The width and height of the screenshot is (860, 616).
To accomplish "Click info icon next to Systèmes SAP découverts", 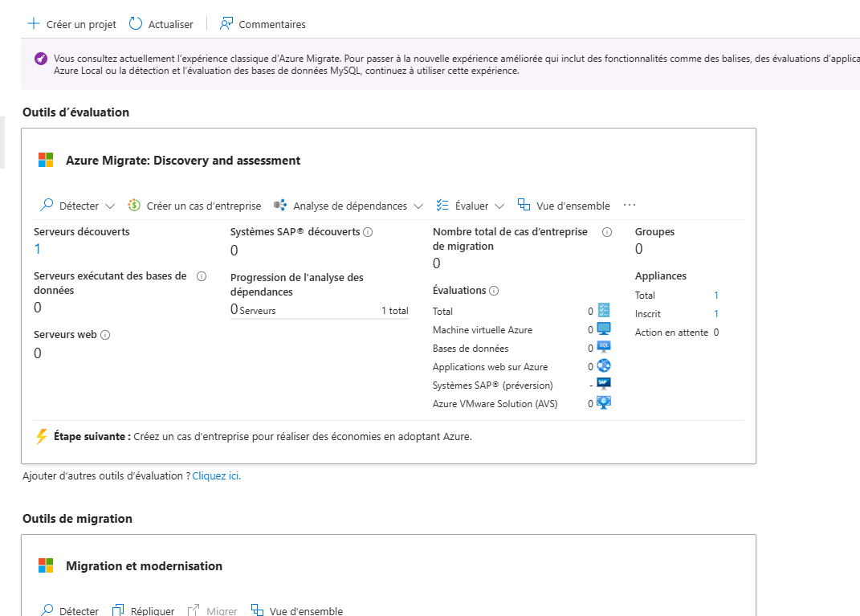I will [368, 232].
